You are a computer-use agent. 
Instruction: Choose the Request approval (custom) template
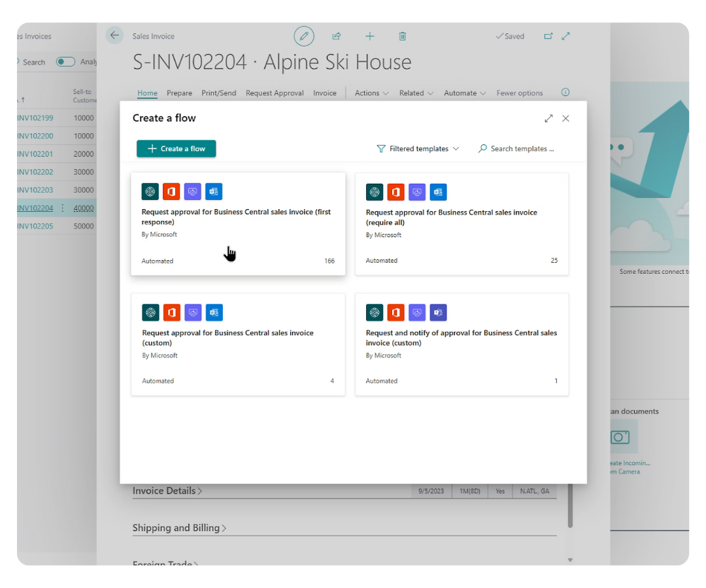point(238,344)
